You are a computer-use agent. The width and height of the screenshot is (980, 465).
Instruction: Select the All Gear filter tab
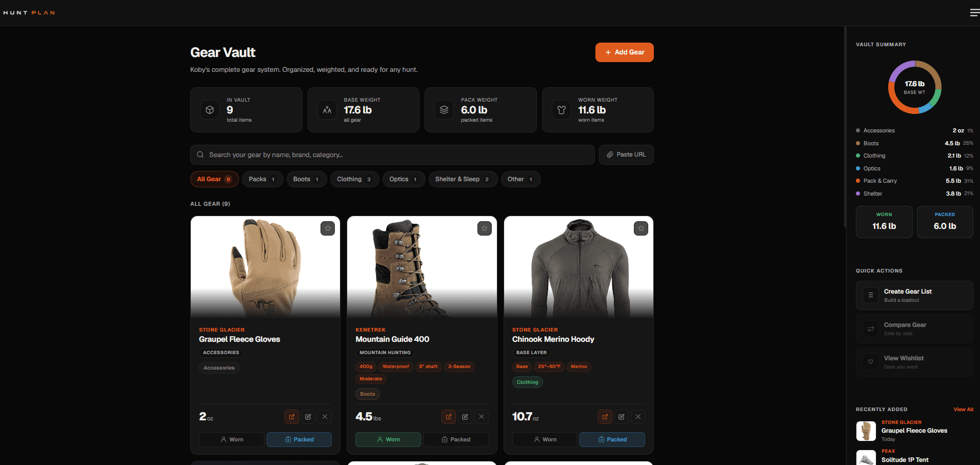214,179
